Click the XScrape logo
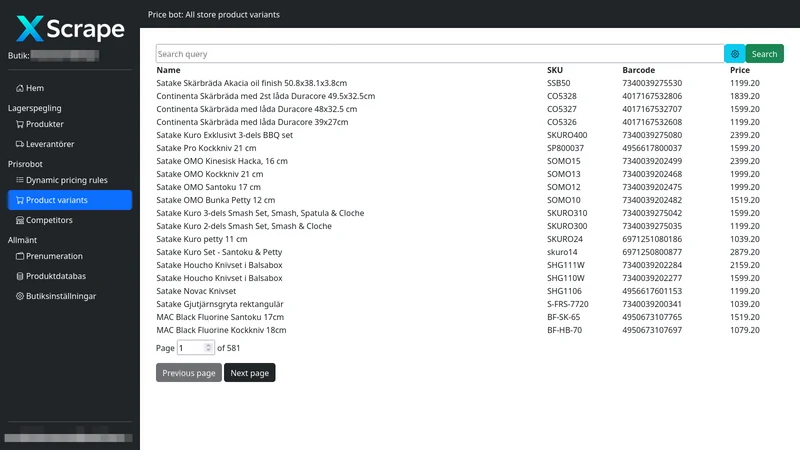Image resolution: width=800 pixels, height=450 pixels. click(x=70, y=29)
